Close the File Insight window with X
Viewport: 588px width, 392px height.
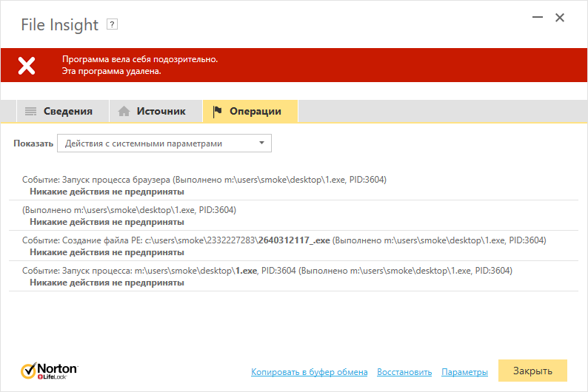[x=560, y=18]
